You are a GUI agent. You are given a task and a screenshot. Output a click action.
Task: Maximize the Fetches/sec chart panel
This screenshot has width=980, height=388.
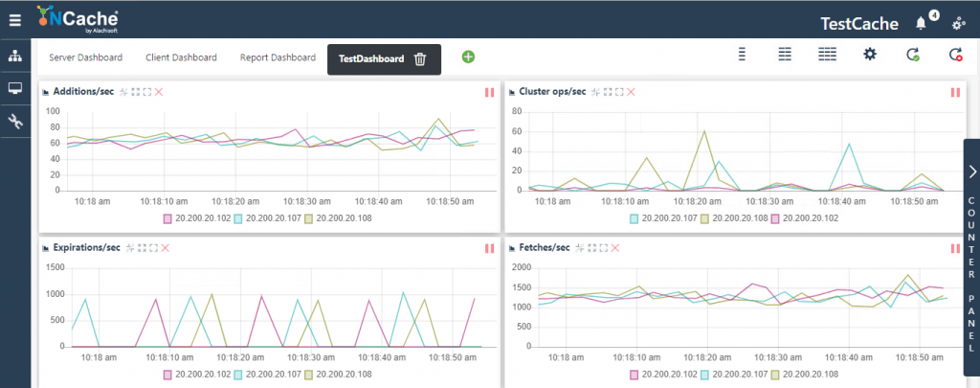pos(603,248)
